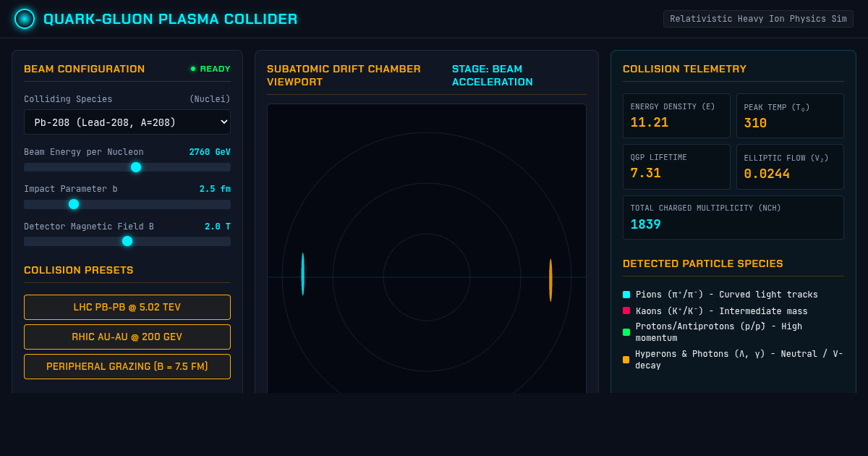Click the Elliptic Flow value 0.0244
The image size is (868, 456).
pos(767,174)
